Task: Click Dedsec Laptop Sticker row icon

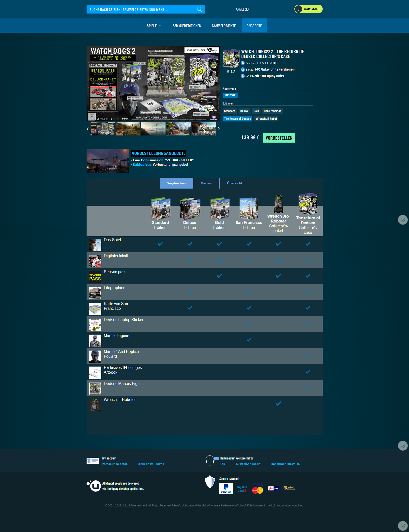Action: 95,325
